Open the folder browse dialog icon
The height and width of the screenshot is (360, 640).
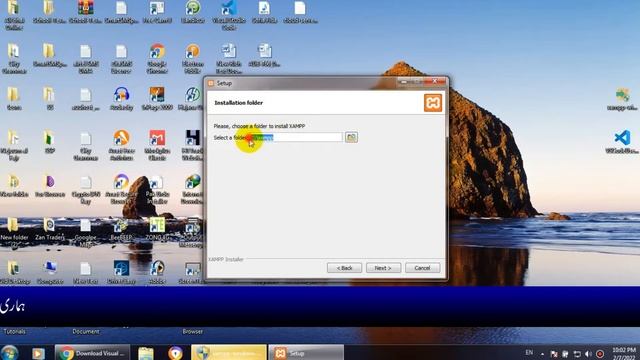[351, 137]
